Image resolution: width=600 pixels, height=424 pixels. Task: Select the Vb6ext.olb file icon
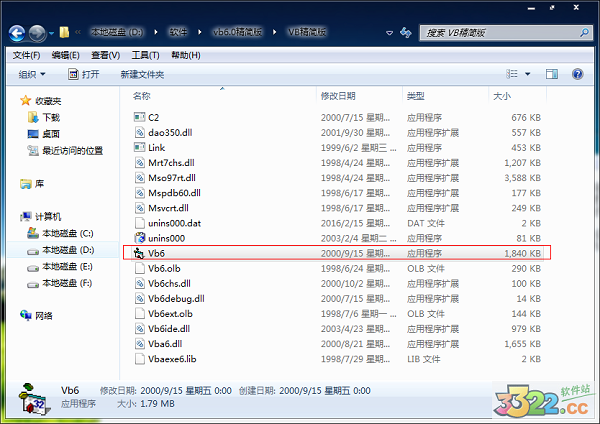139,314
